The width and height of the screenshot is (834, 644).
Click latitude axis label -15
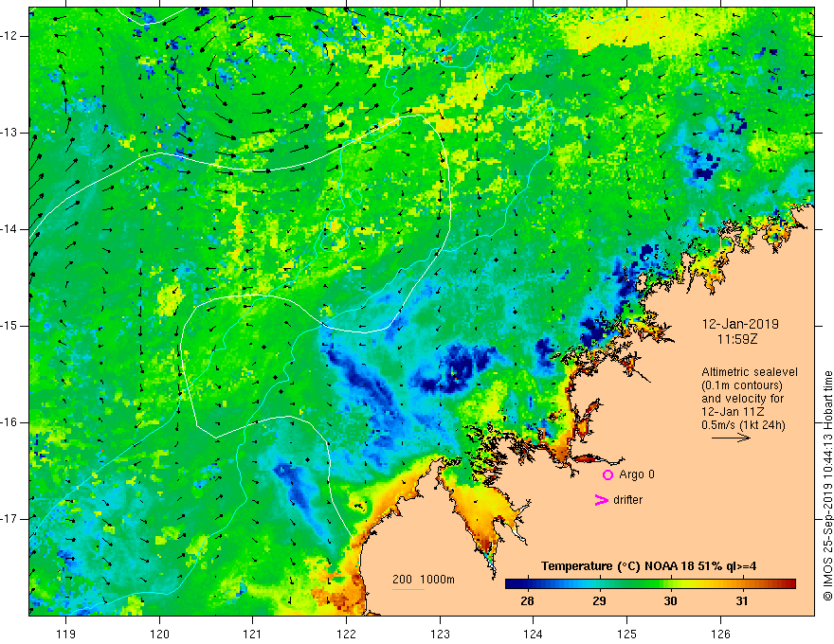(x=10, y=326)
